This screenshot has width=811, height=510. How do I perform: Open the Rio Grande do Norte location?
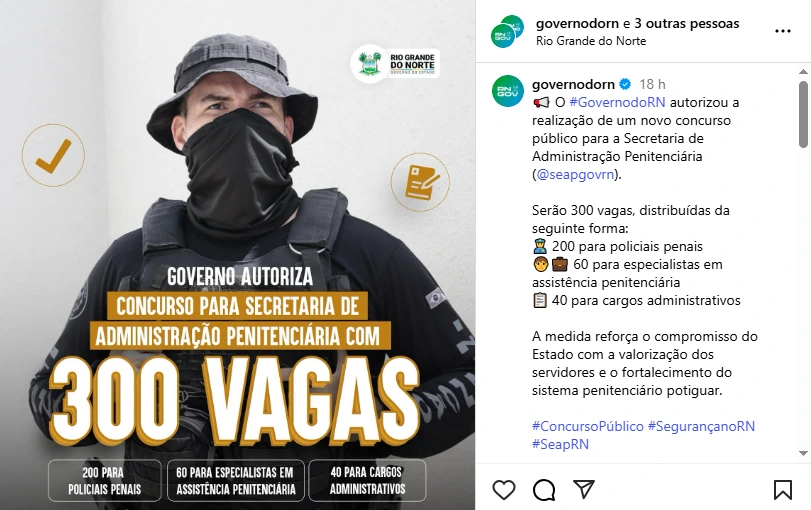[591, 41]
